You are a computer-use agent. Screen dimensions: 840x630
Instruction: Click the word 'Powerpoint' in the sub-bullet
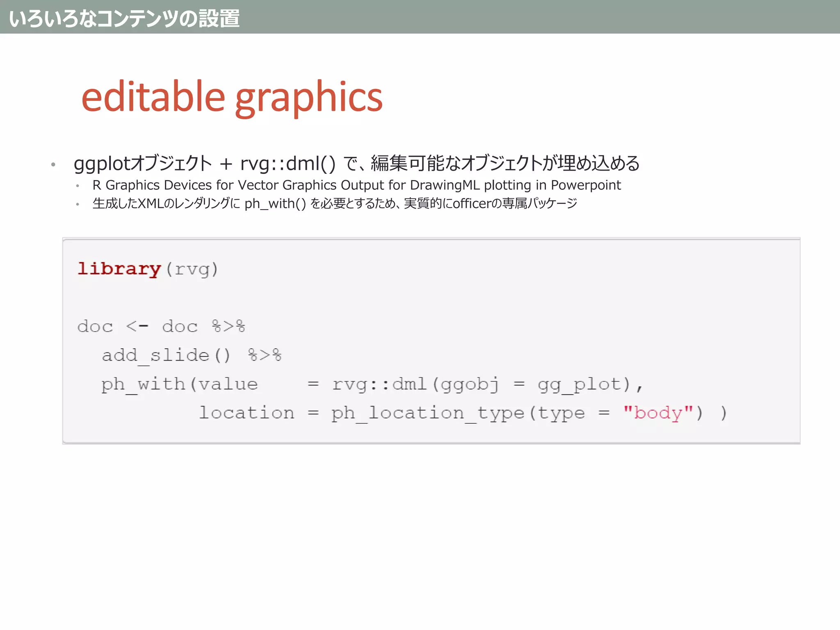(x=586, y=185)
